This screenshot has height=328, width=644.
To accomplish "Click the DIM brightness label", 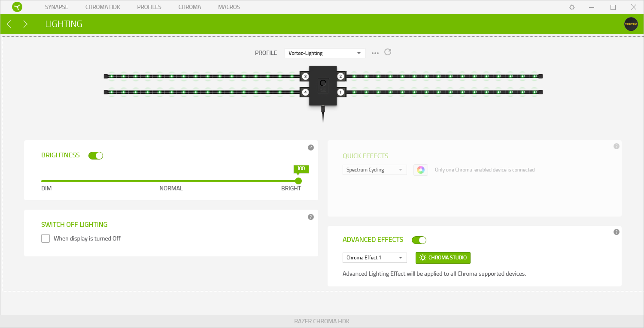I will 46,188.
